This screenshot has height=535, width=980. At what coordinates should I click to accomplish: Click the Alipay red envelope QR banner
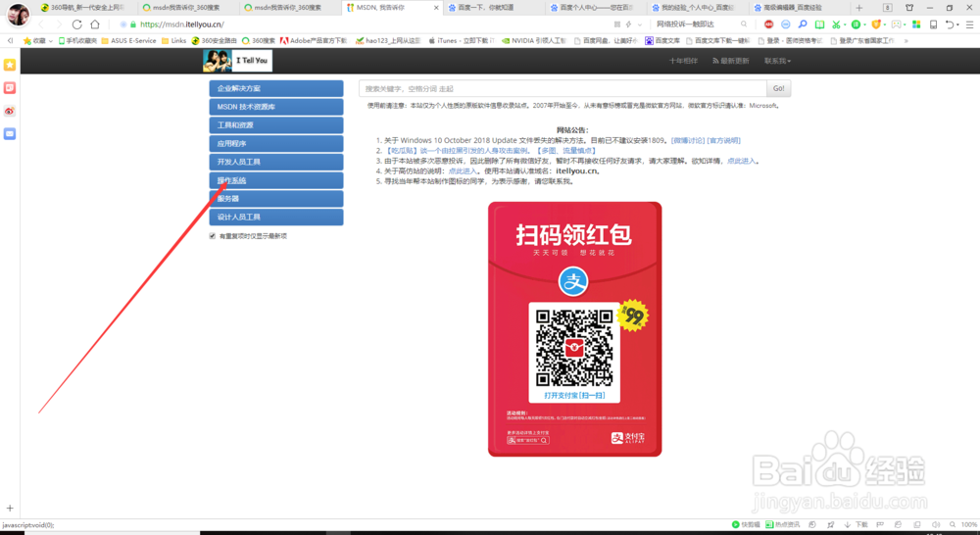point(574,329)
